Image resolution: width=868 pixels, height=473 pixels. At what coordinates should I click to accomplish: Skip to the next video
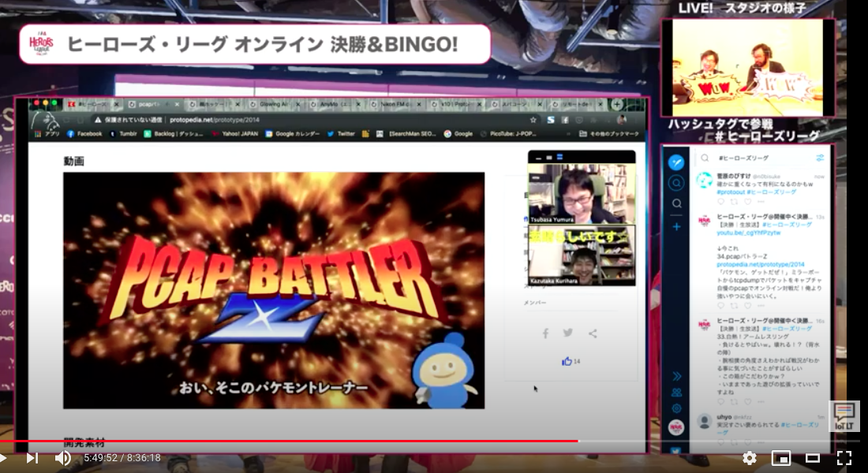[x=32, y=458]
